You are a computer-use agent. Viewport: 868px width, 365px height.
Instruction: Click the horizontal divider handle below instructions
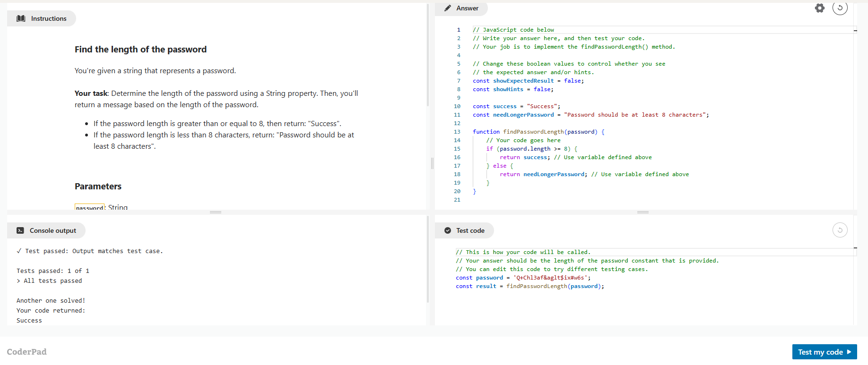216,212
